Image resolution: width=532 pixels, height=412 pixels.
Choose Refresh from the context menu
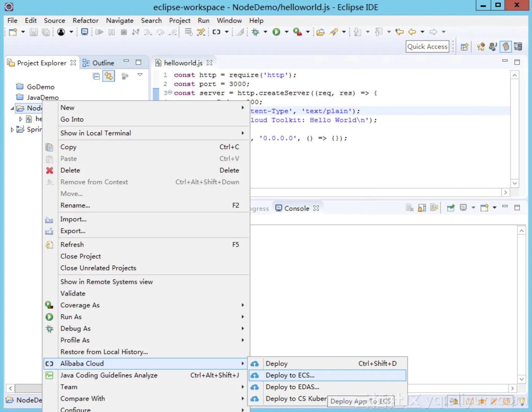pyautogui.click(x=146, y=244)
